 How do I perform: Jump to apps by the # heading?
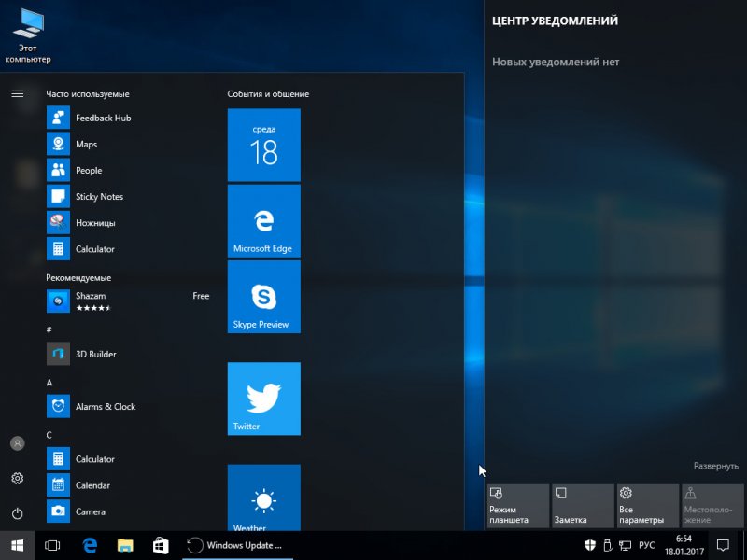tap(49, 329)
